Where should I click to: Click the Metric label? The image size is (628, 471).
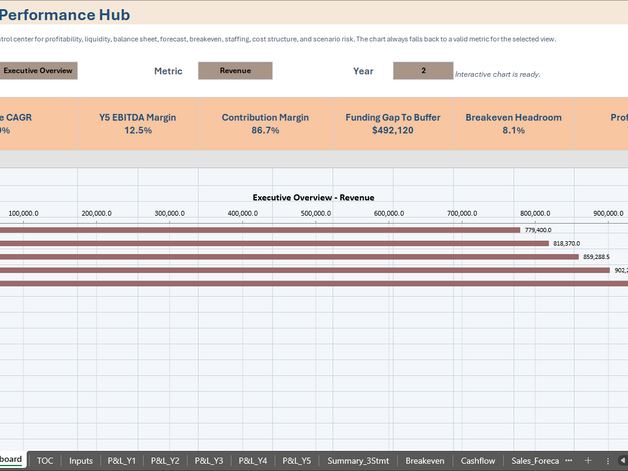(168, 71)
